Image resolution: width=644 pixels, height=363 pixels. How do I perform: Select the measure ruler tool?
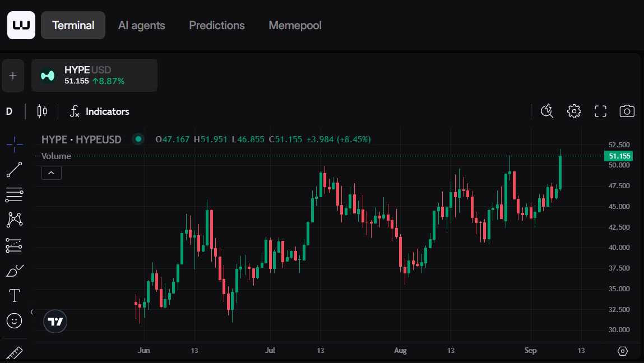pyautogui.click(x=14, y=352)
